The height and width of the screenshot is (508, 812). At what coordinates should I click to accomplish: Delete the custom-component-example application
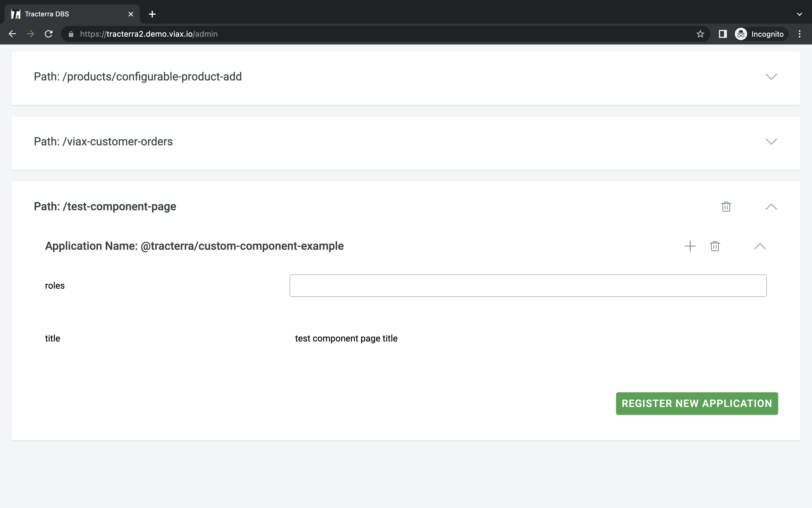pyautogui.click(x=715, y=246)
